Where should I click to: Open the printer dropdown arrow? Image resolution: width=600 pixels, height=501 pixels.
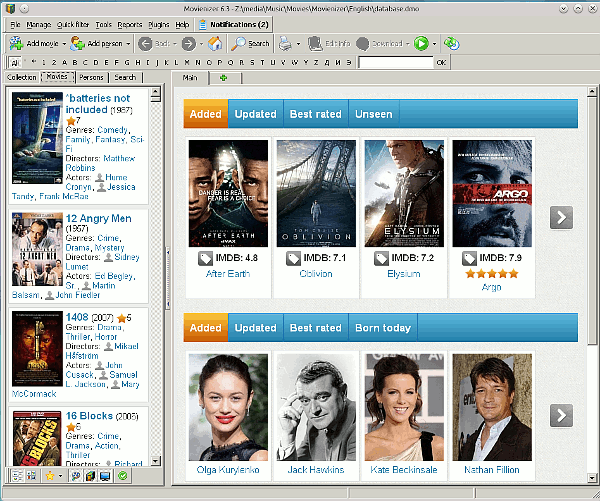click(298, 44)
